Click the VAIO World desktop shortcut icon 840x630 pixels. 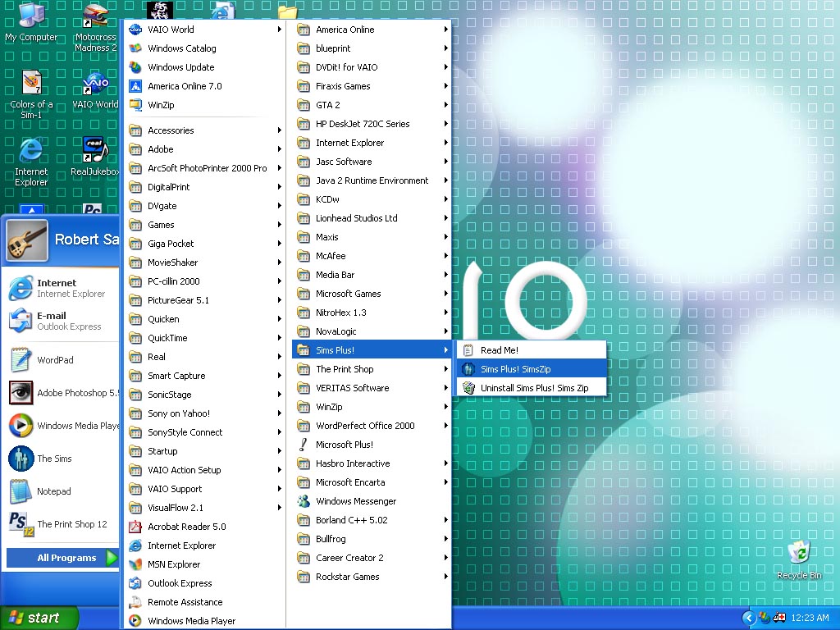click(95, 83)
